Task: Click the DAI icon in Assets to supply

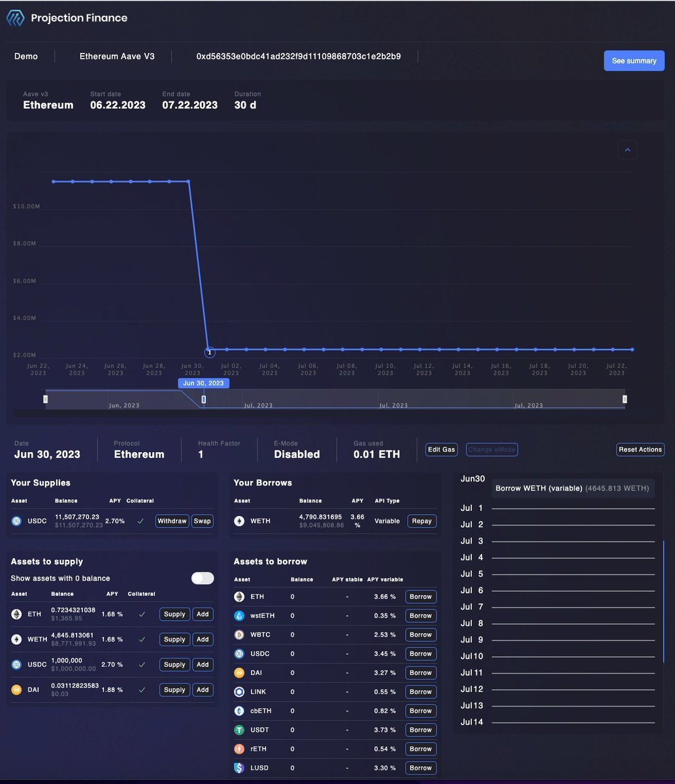Action: (x=16, y=690)
